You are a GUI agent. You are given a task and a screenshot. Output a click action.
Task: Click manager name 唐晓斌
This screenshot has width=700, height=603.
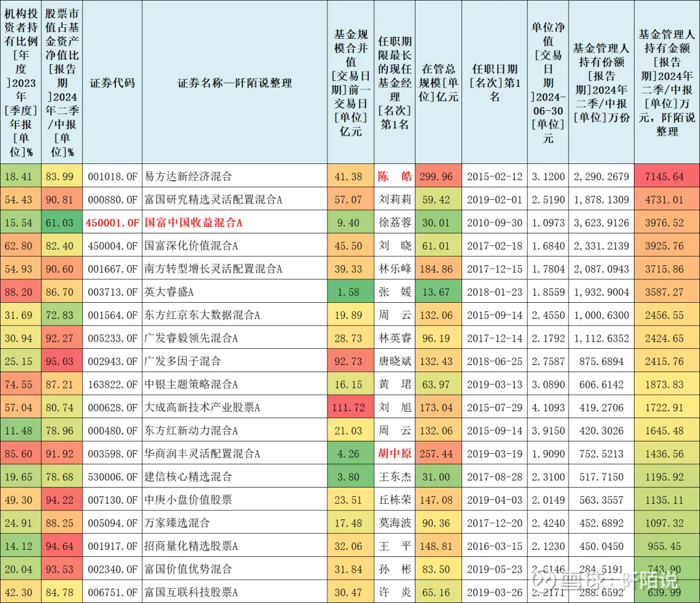(395, 361)
